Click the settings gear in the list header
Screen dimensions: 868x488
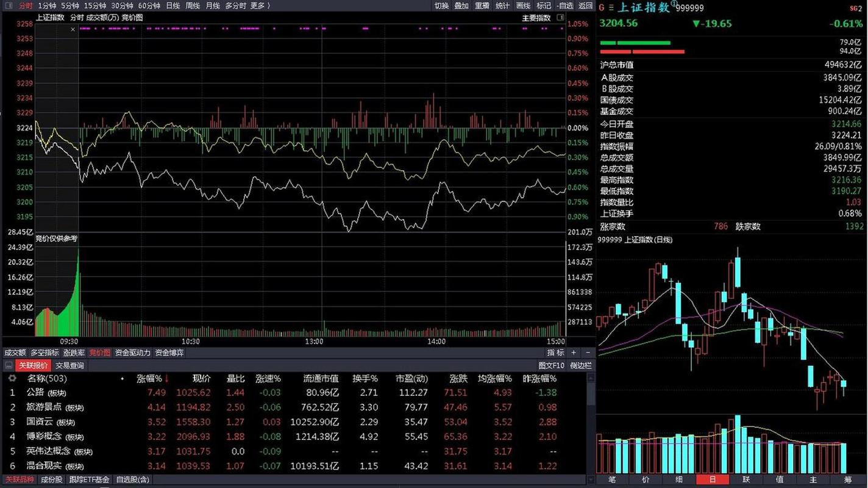12,379
